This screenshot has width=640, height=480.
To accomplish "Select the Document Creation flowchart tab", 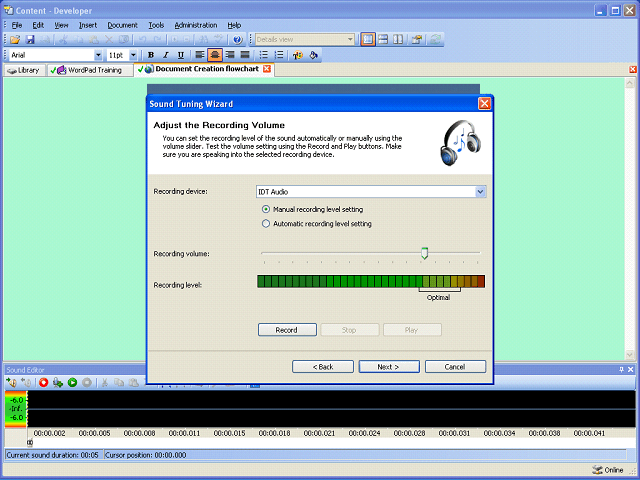I will [x=203, y=69].
